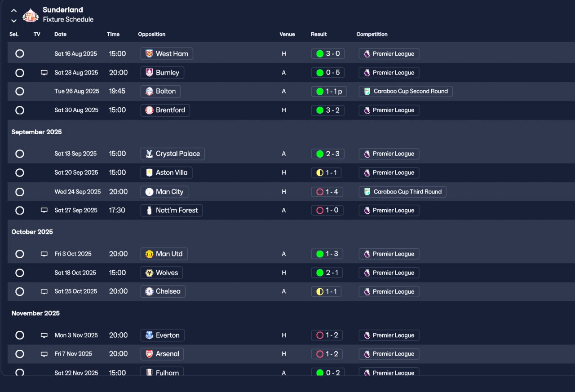Open the Bolton opposition button
The width and height of the screenshot is (575, 392).
click(160, 91)
